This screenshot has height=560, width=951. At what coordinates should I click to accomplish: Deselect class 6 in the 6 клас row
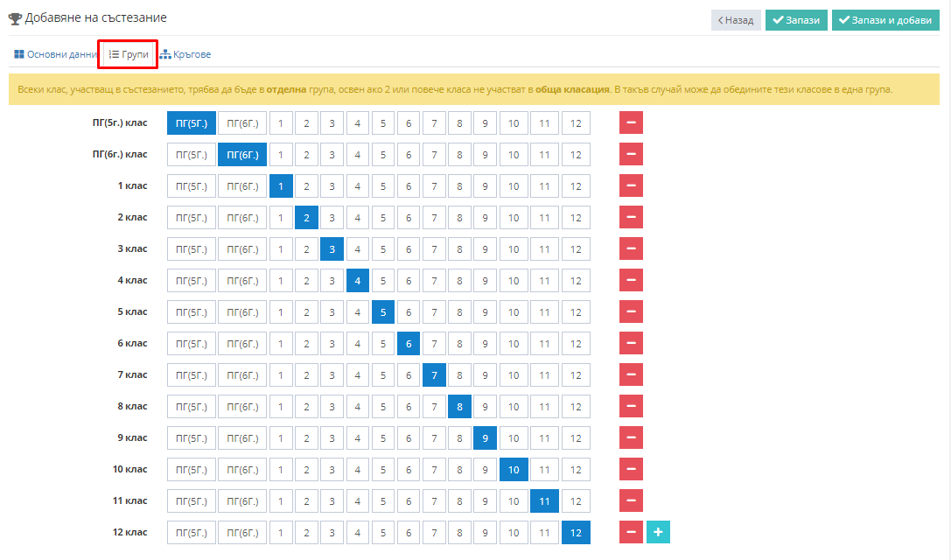pos(409,344)
